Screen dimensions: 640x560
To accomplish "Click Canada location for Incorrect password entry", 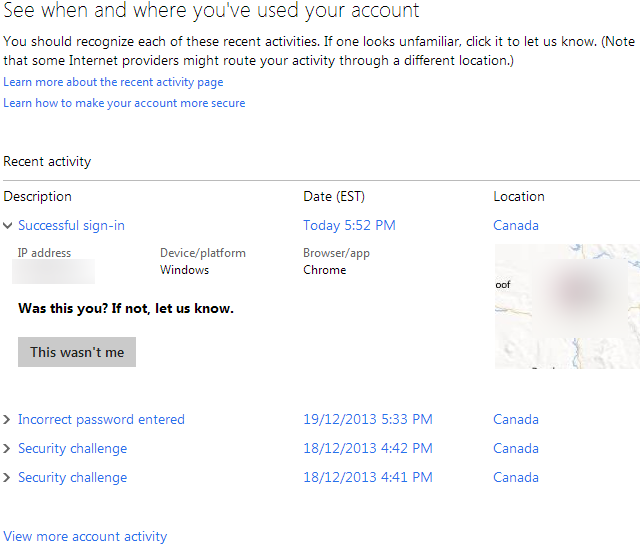I will (x=515, y=420).
